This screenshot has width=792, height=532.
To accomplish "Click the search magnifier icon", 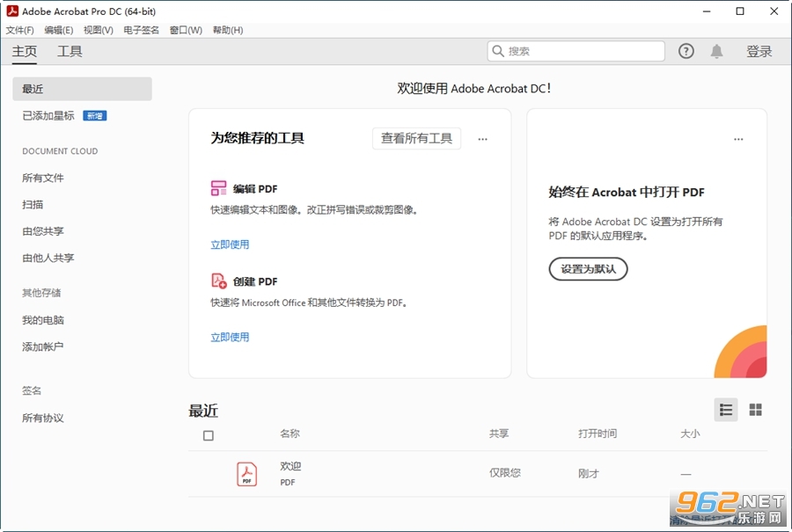I will coord(498,51).
